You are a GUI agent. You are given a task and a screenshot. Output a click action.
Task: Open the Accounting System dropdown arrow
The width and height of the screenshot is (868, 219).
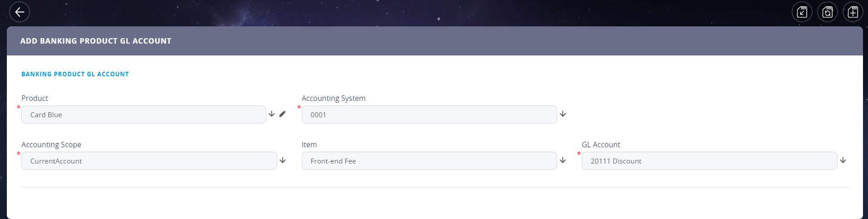pos(563,114)
